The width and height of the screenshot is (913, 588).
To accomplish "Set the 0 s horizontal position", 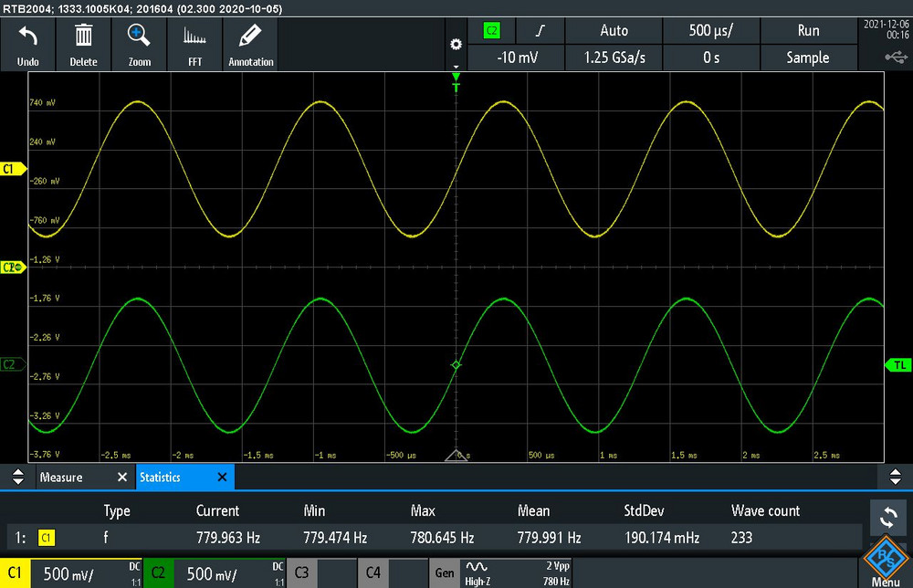I will (711, 58).
